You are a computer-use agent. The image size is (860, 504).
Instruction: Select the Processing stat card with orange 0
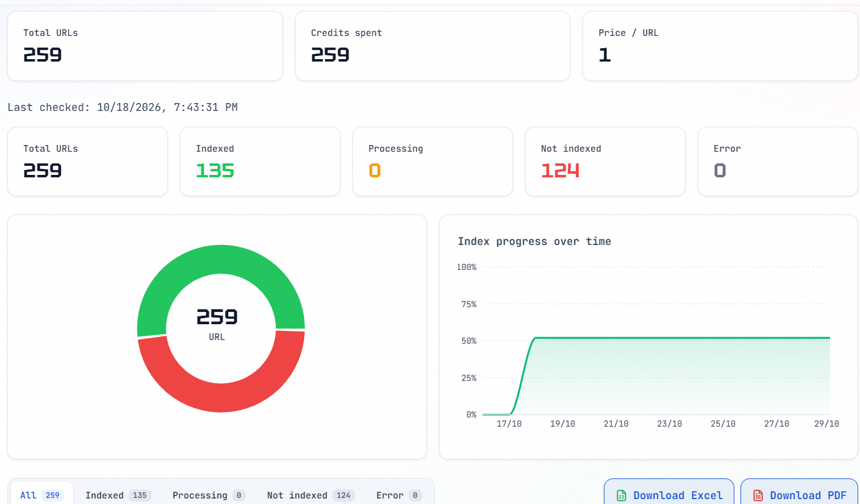pos(432,161)
